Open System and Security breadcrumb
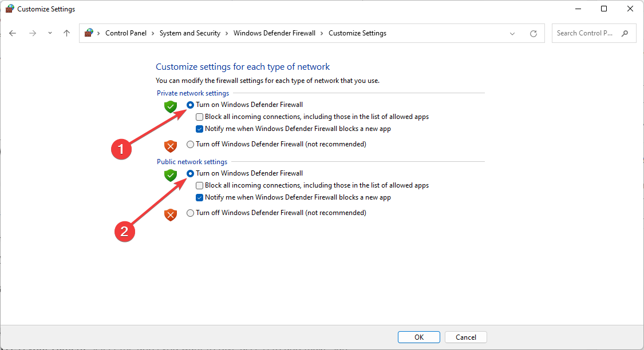The height and width of the screenshot is (350, 644). pos(189,33)
